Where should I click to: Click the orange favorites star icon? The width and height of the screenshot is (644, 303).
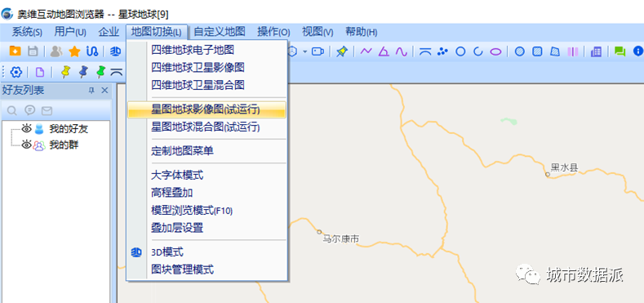pos(74,51)
